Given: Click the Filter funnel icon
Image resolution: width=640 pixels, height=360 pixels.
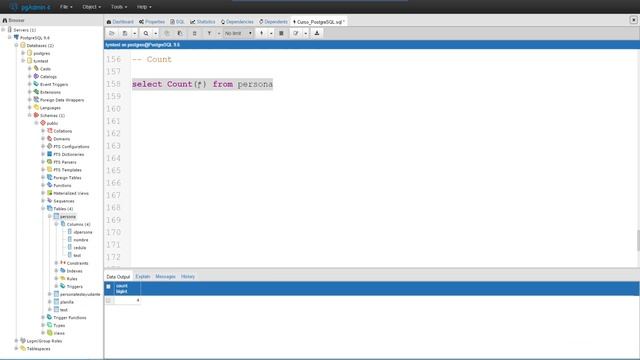Looking at the screenshot, I should 209,33.
